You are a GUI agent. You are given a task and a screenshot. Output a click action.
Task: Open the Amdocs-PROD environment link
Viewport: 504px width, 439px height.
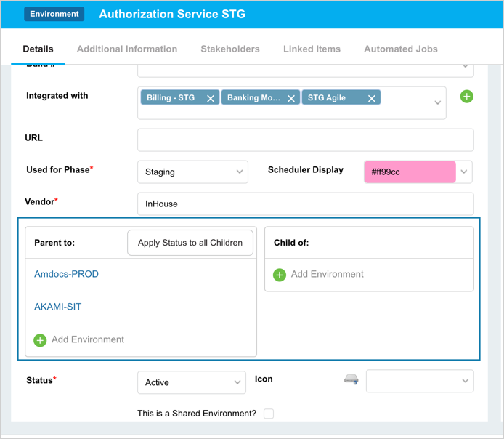click(x=66, y=274)
